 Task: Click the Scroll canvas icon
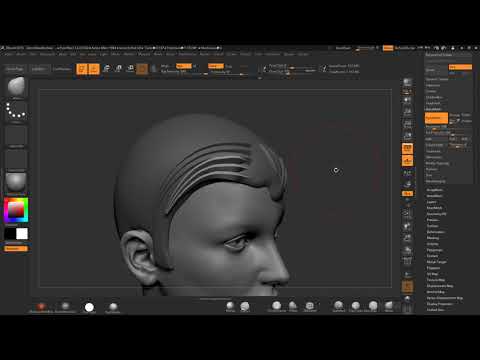(x=407, y=100)
